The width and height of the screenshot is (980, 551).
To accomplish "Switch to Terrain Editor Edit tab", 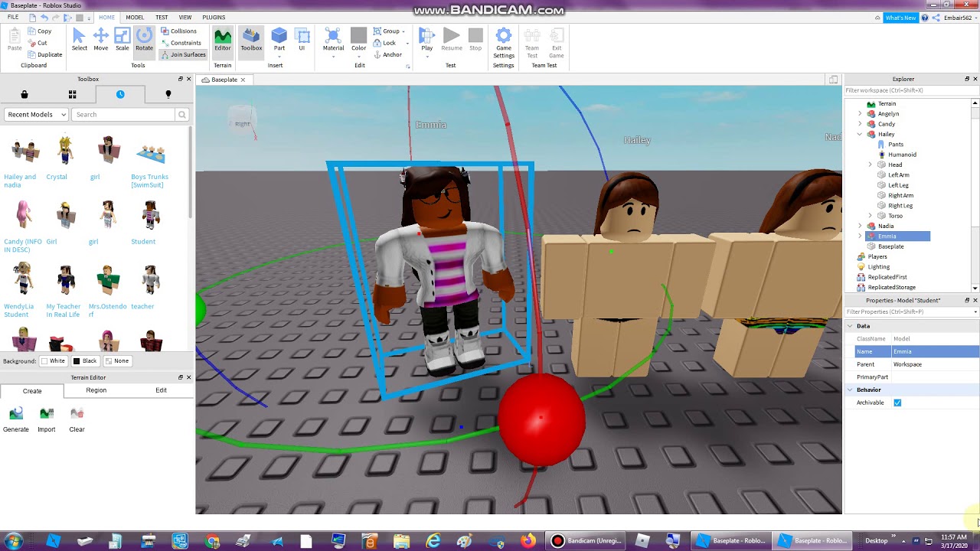I will 161,390.
